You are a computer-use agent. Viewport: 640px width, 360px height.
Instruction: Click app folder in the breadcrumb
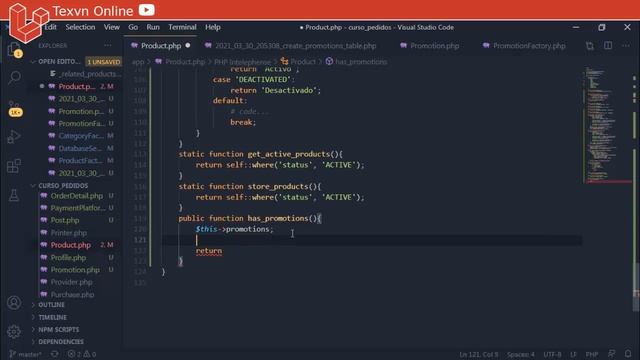[x=138, y=62]
